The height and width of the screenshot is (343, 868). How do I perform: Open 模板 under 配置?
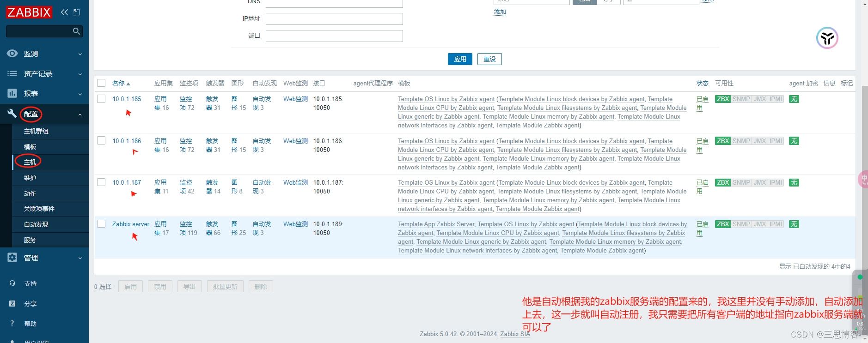point(30,147)
